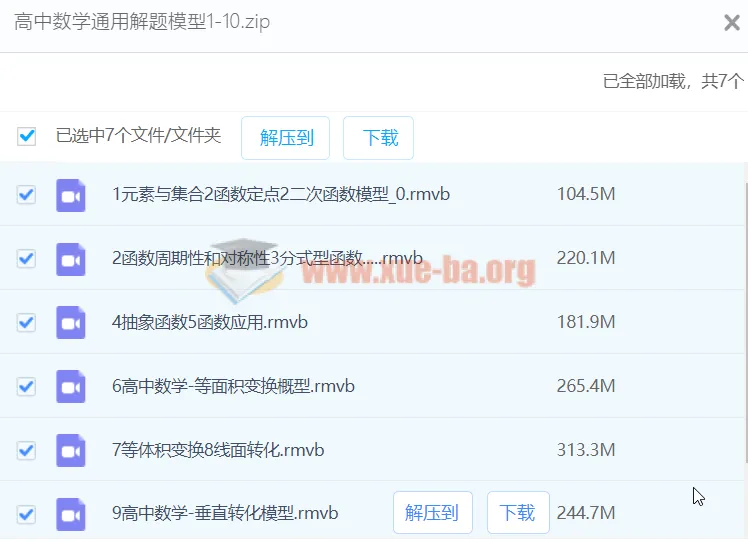Click video icon for 2函数周期性和对称性 file

[x=71, y=258]
